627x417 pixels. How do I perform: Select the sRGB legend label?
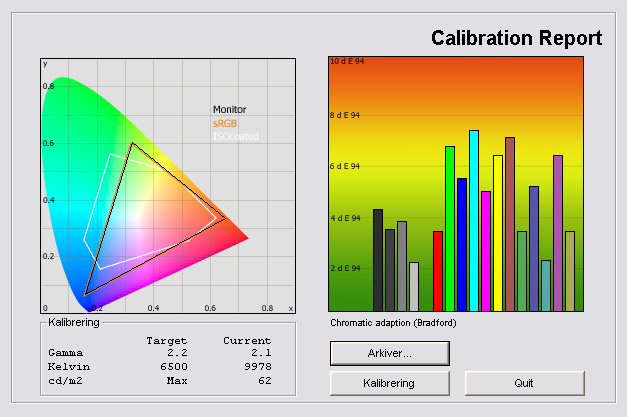225,123
